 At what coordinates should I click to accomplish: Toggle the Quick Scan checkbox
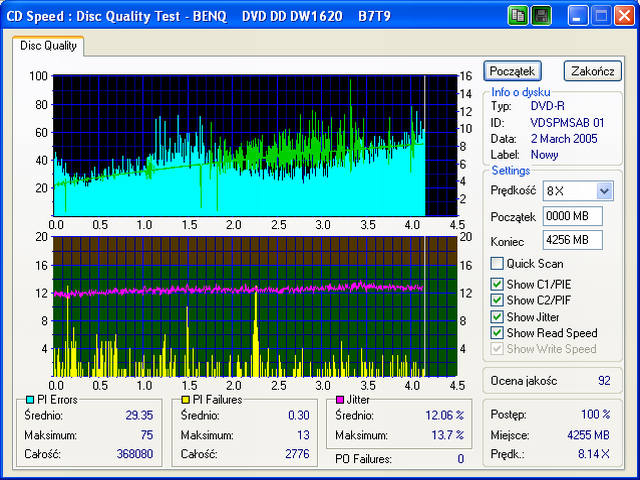coord(497,264)
